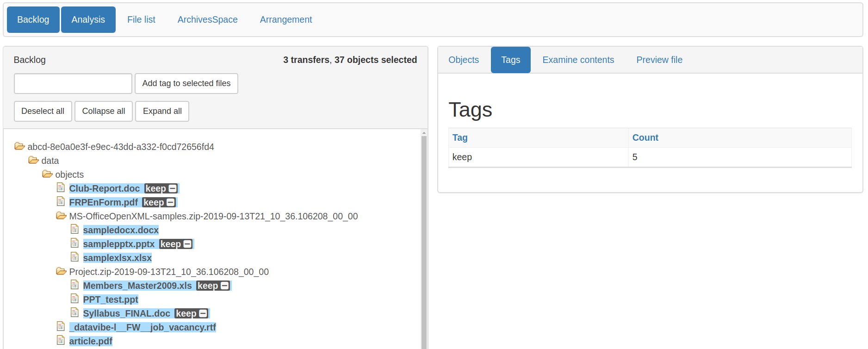868x349 pixels.
Task: Click the file icon beside PPT_test.ppt
Action: 75,298
